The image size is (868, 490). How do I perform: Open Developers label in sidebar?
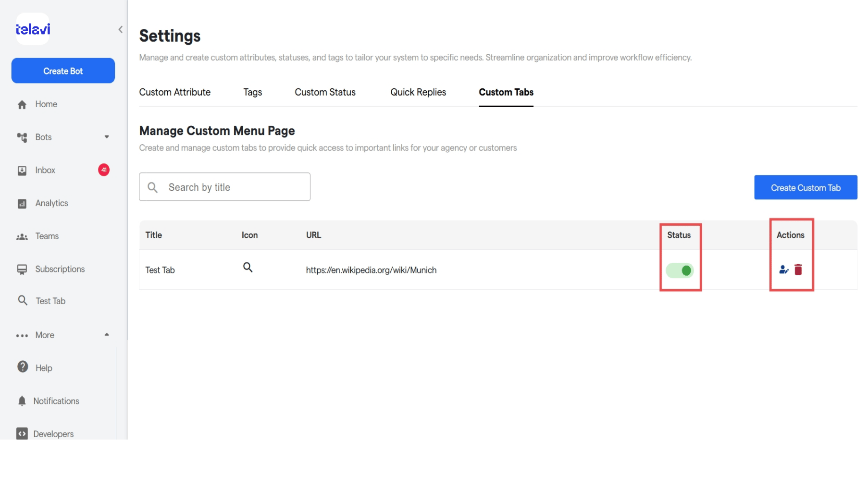coord(53,434)
